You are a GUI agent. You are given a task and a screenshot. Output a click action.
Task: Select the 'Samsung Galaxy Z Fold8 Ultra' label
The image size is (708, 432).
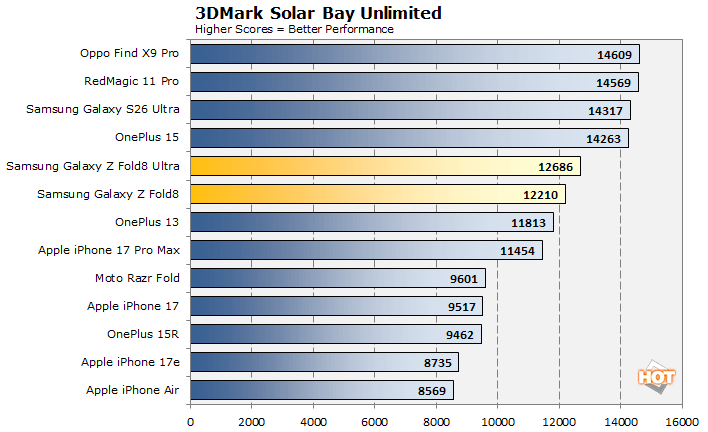[93, 166]
